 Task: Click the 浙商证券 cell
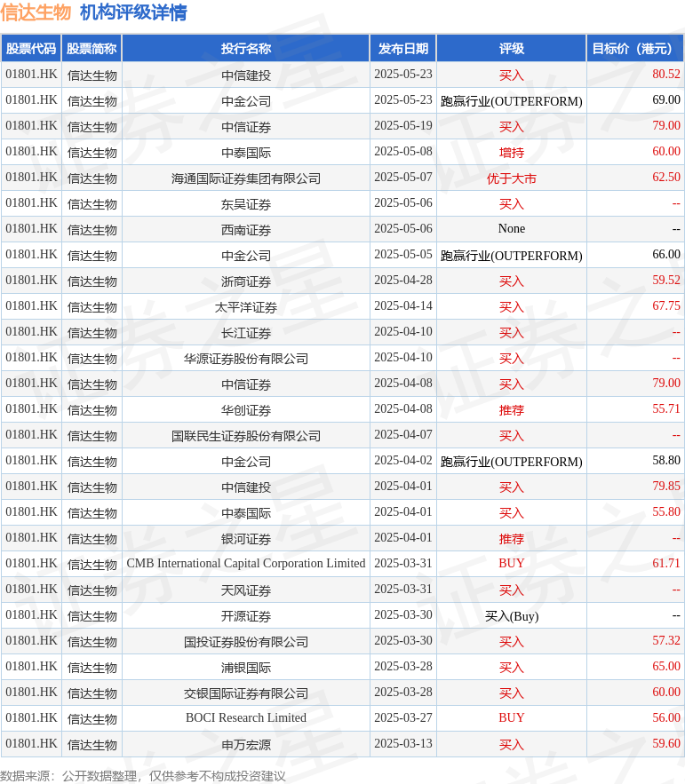coord(246,281)
